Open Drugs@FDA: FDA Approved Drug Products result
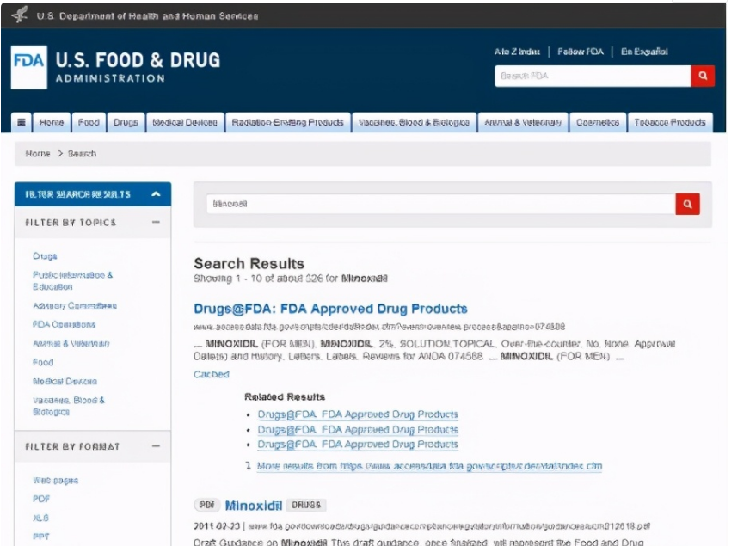 click(331, 309)
